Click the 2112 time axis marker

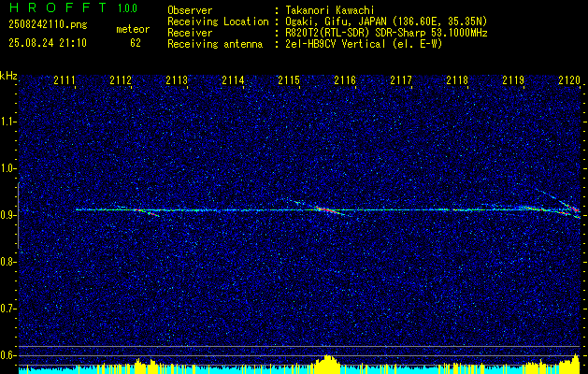click(121, 79)
